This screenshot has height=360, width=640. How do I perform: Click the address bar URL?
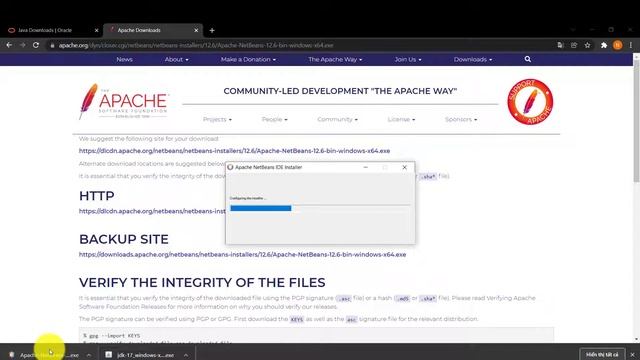point(196,45)
